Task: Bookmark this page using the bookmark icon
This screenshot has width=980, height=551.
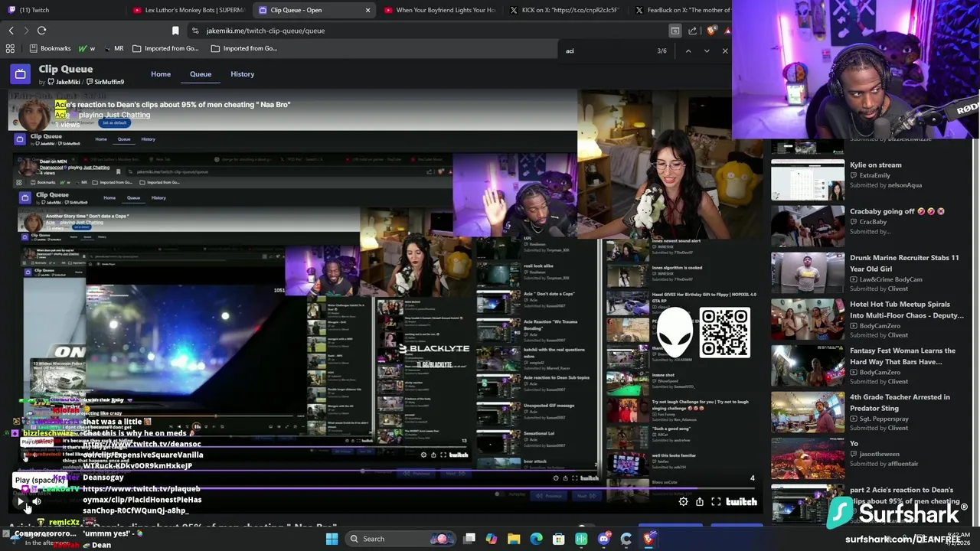Action: (175, 31)
